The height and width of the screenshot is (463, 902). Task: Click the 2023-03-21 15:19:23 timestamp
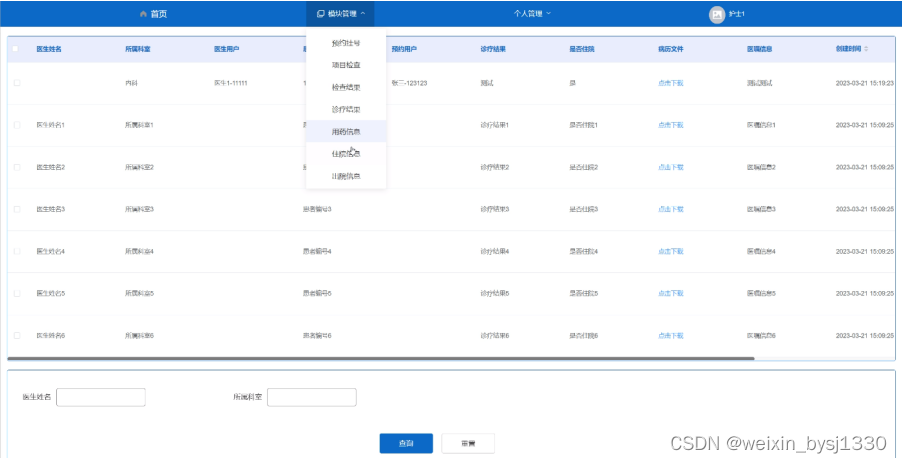[x=865, y=83]
